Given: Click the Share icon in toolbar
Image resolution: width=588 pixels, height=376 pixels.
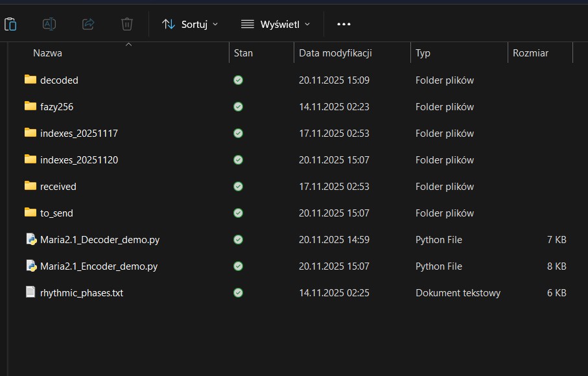Looking at the screenshot, I should pos(88,24).
